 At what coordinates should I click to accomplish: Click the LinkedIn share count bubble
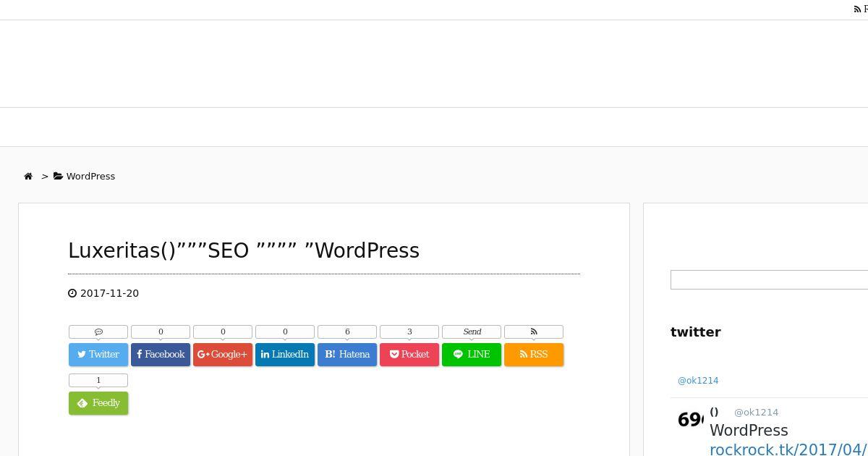(285, 332)
